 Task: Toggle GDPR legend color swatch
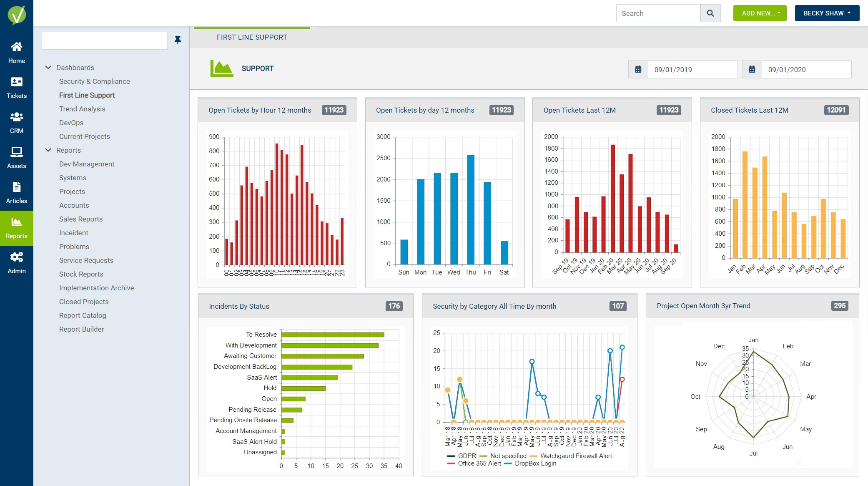tap(451, 456)
